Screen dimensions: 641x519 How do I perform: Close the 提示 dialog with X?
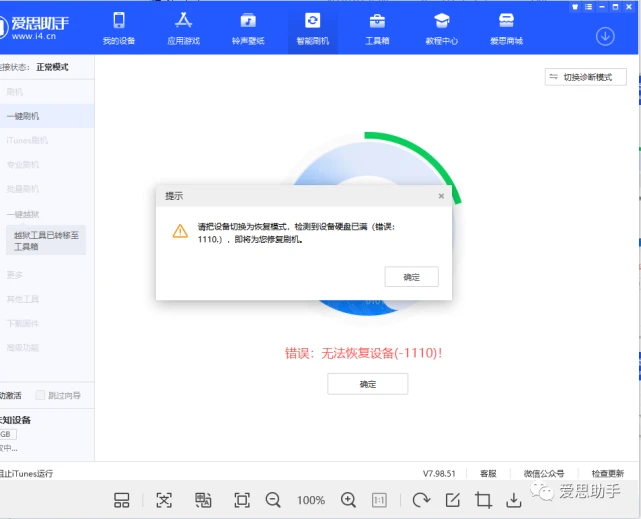pos(441,196)
